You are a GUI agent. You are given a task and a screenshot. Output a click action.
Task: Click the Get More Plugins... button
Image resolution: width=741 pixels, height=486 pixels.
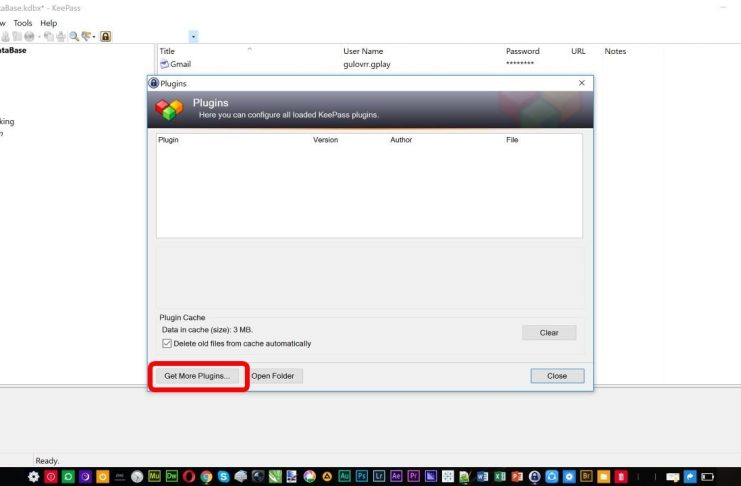[x=197, y=376]
